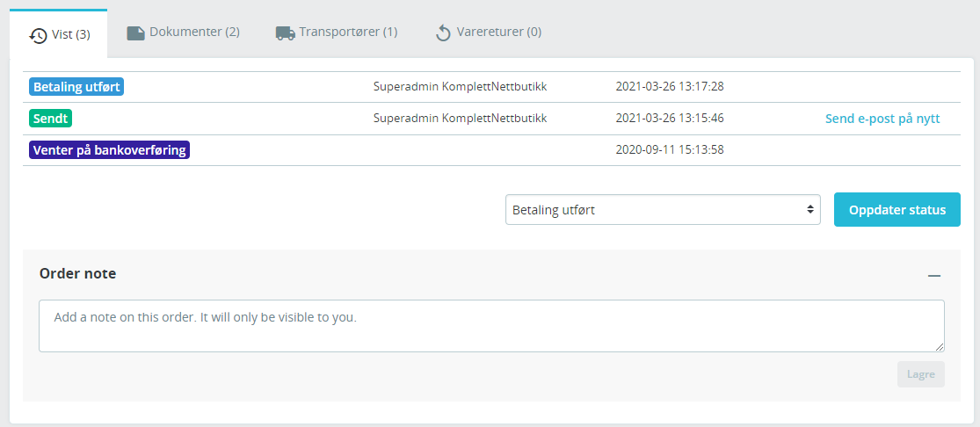Click the history clock icon on Vist tab
The height and width of the screenshot is (427, 980).
pyautogui.click(x=38, y=36)
